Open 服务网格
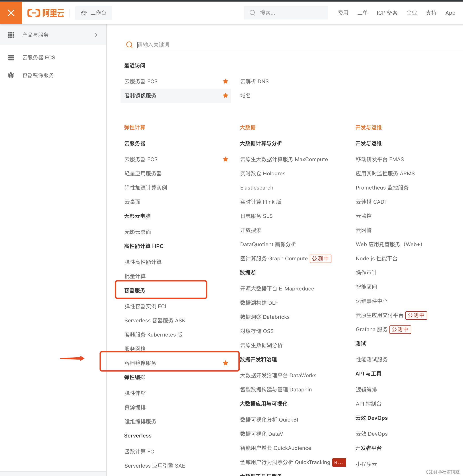 click(x=135, y=349)
